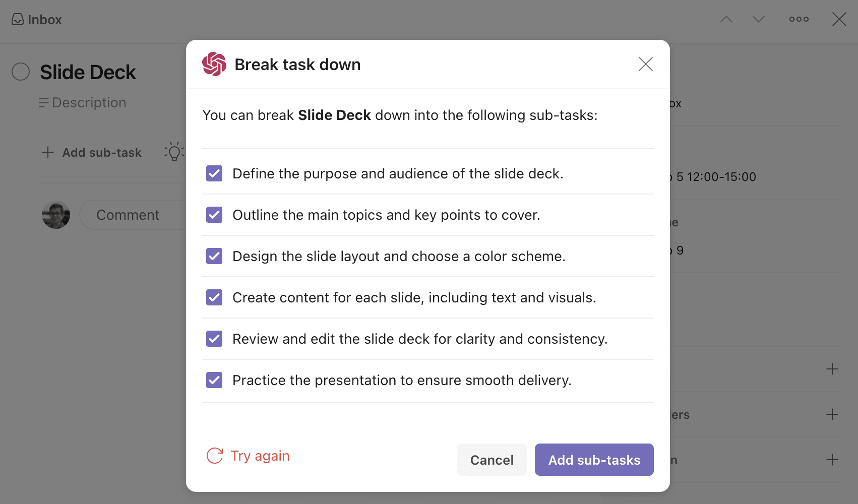Mark Slide Deck task complete circle

(21, 72)
